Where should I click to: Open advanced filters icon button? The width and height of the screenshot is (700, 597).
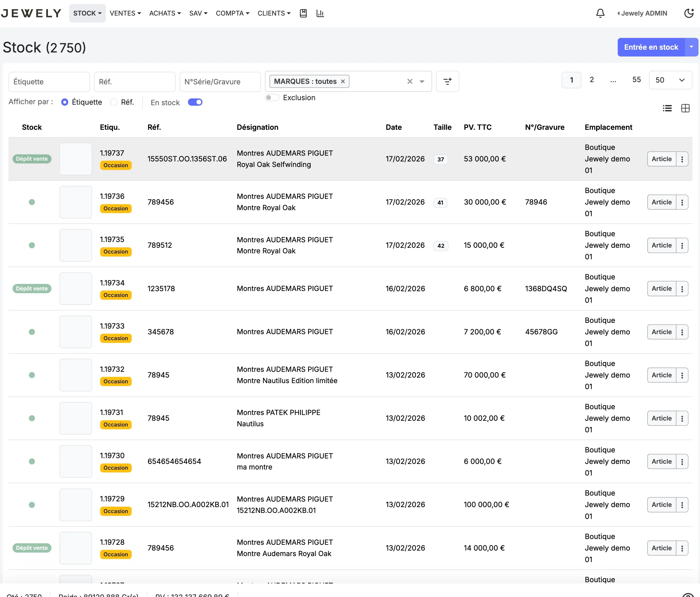tap(447, 81)
